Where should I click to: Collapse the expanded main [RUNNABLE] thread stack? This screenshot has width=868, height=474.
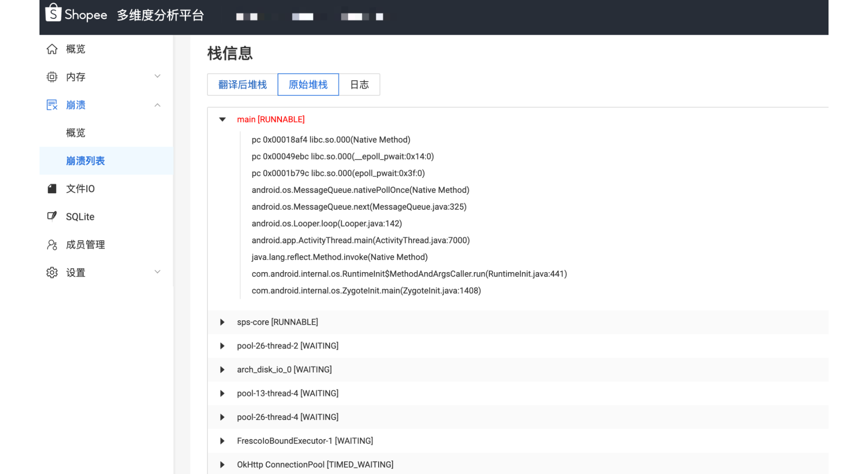click(x=222, y=119)
